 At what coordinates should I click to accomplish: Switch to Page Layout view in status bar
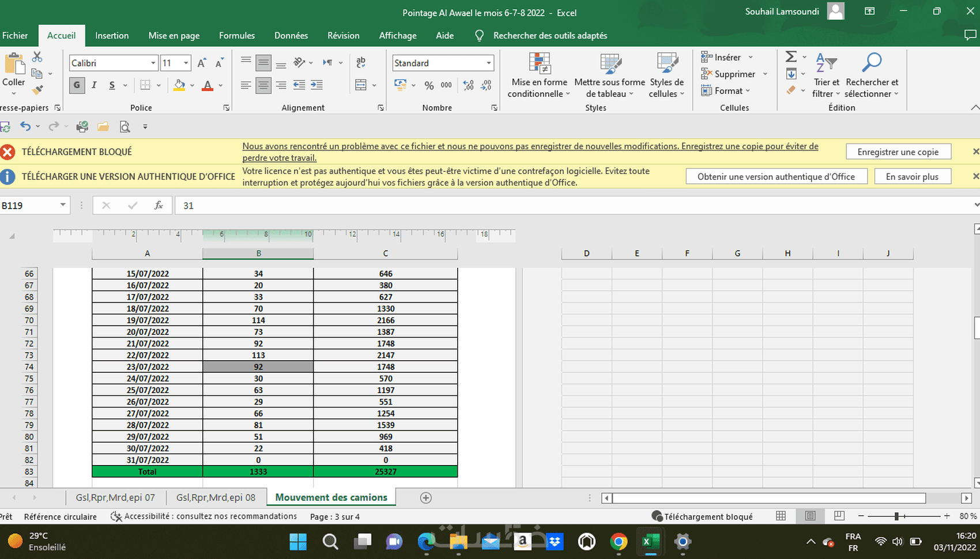tap(810, 516)
